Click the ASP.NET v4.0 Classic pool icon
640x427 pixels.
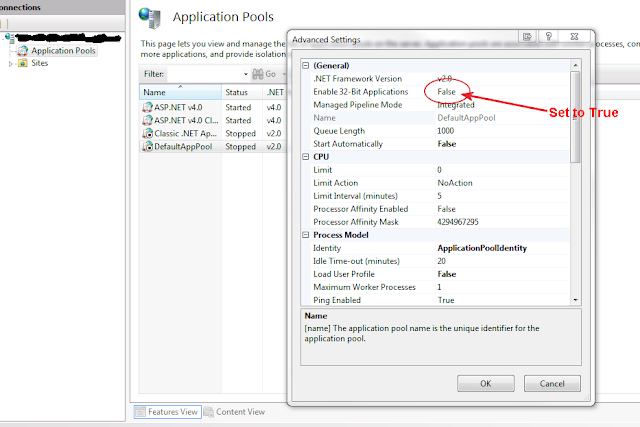coord(147,120)
